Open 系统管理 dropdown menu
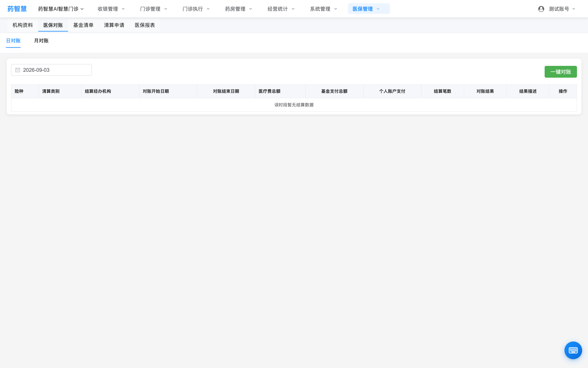 (x=324, y=9)
